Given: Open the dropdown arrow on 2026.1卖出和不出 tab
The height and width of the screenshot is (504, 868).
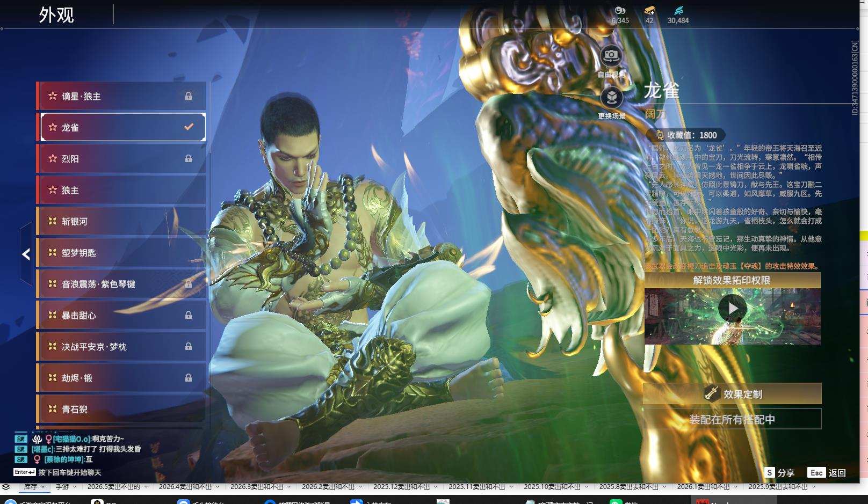Looking at the screenshot, I should (x=735, y=487).
